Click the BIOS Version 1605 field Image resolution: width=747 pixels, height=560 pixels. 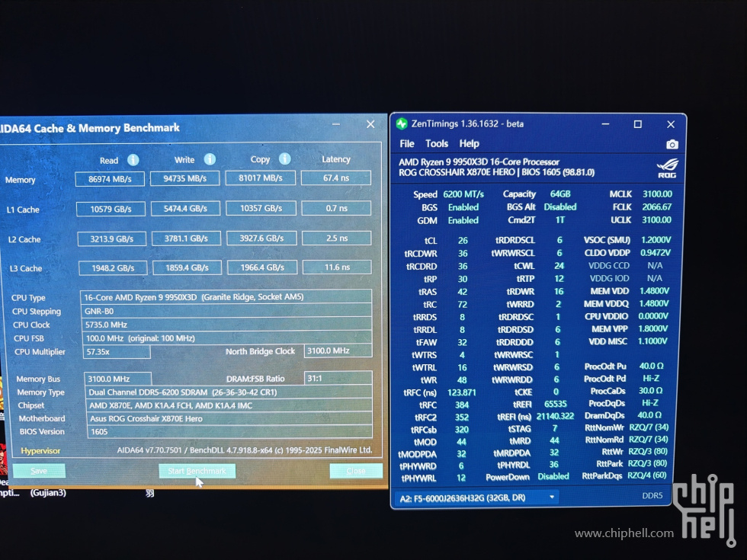(x=228, y=431)
